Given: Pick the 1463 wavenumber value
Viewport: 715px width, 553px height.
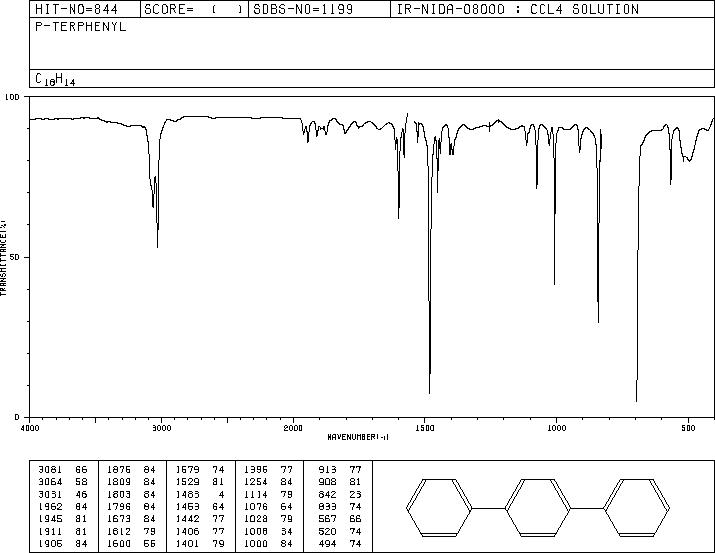Looking at the screenshot, I should click(x=187, y=506).
